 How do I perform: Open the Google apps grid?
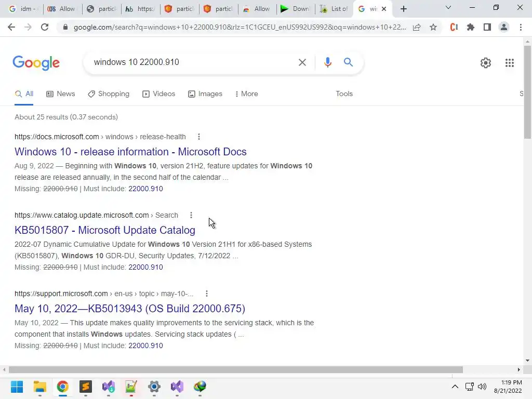(x=510, y=63)
